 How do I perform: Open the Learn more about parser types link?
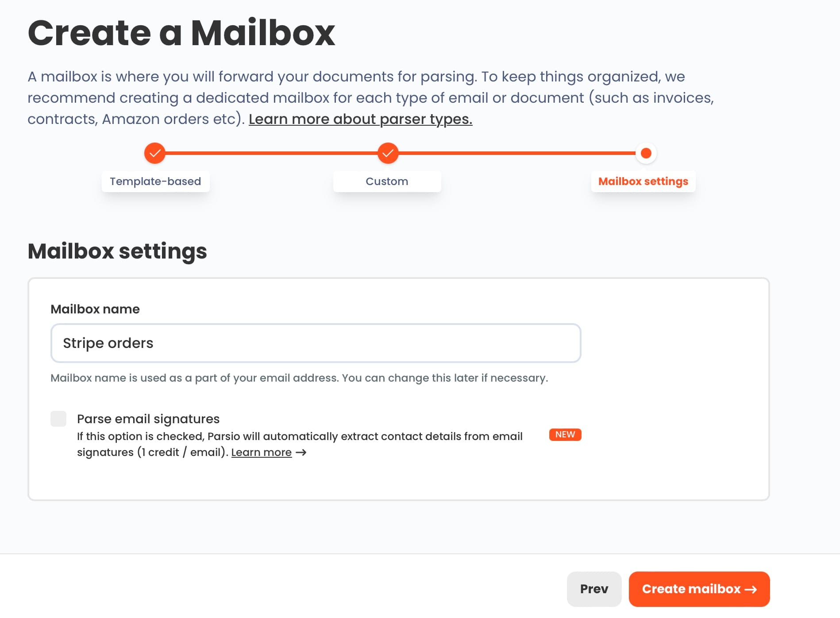(x=360, y=119)
